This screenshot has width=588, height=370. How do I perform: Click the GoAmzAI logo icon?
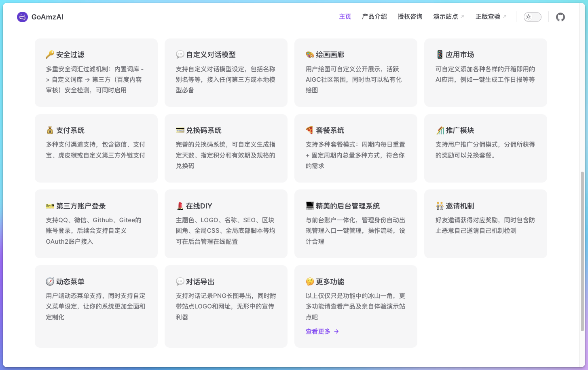(x=22, y=17)
